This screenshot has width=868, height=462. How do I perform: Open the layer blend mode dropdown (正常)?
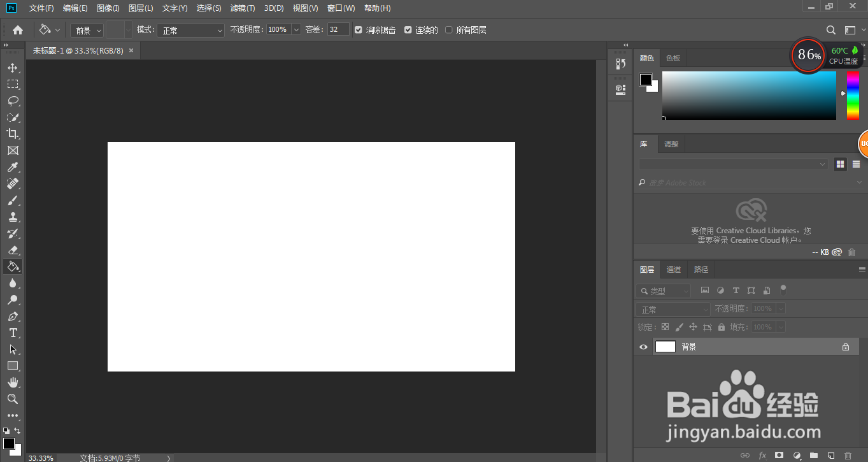click(673, 309)
